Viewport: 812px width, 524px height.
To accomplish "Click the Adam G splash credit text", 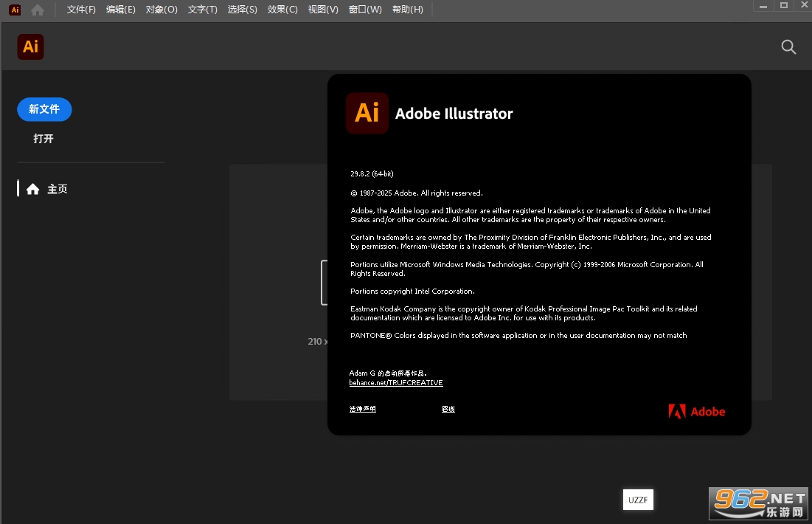I will click(388, 373).
